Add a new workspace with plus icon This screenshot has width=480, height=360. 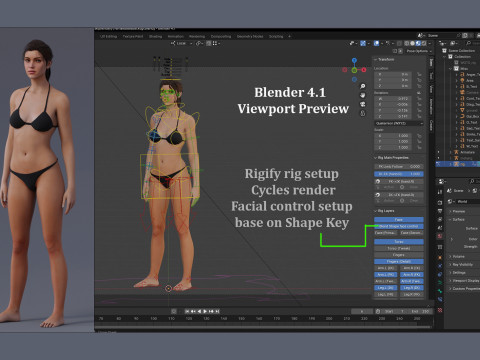289,36
